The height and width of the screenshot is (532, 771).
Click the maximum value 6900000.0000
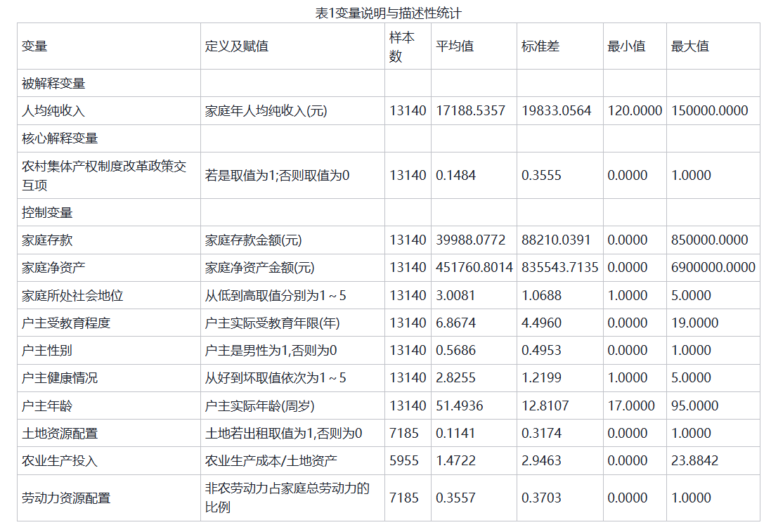tap(713, 268)
